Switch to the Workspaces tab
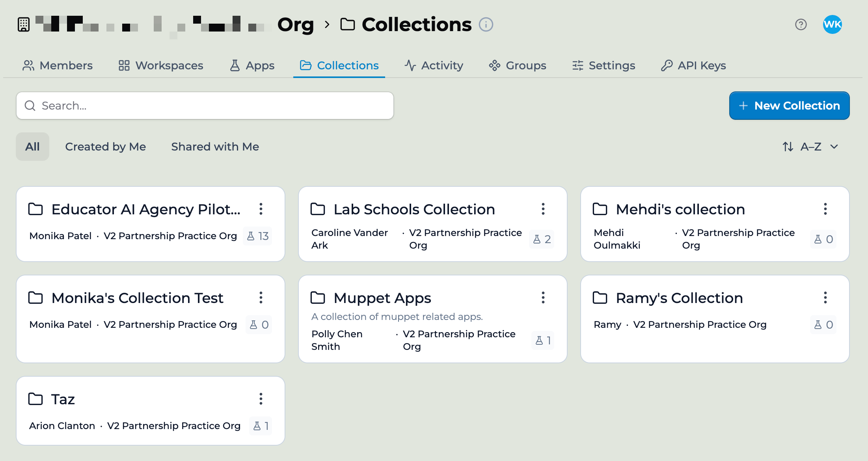Screen dimensions: 868x461 (x=161, y=65)
